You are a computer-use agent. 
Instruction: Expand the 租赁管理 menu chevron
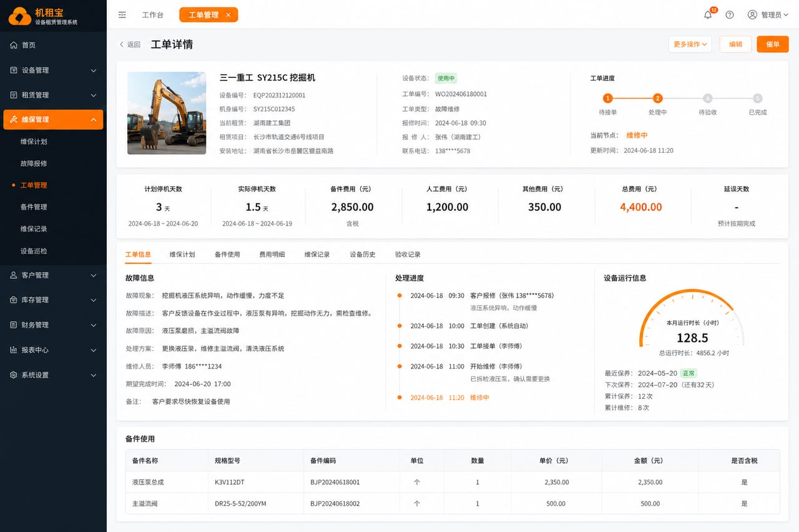(x=94, y=95)
